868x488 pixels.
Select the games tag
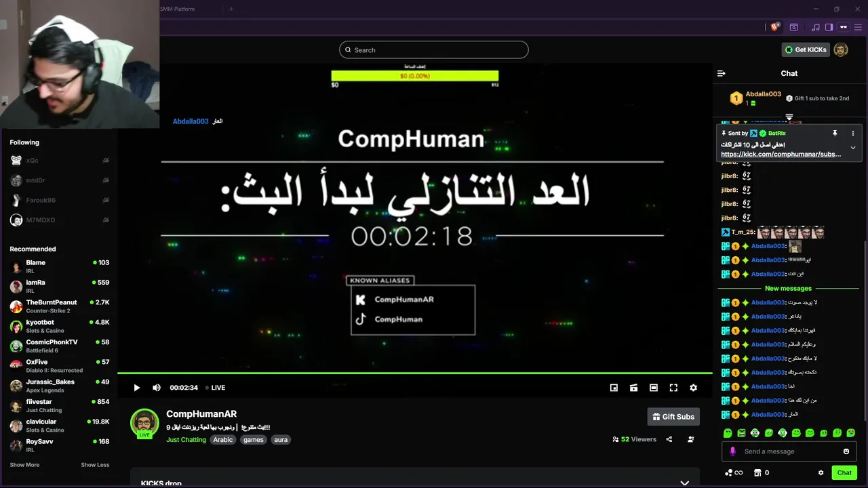pyautogui.click(x=254, y=440)
